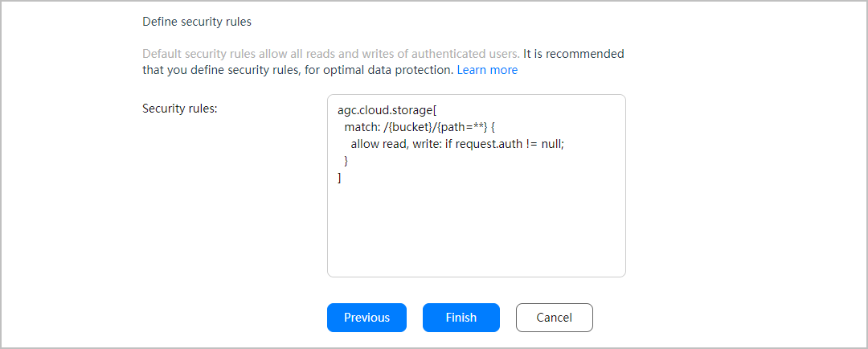Cancel the security rules setup
The height and width of the screenshot is (349, 868).
tap(554, 318)
